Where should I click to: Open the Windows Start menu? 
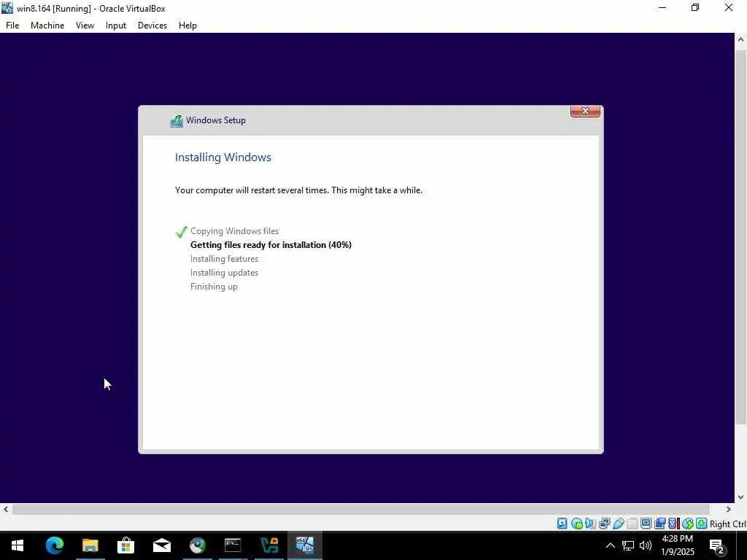pos(18,545)
